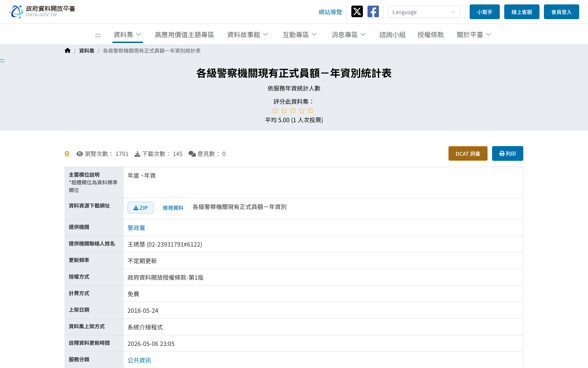This screenshot has width=588, height=368.
Task: Click the 資料資源下載網址 row label
Action: click(89, 206)
